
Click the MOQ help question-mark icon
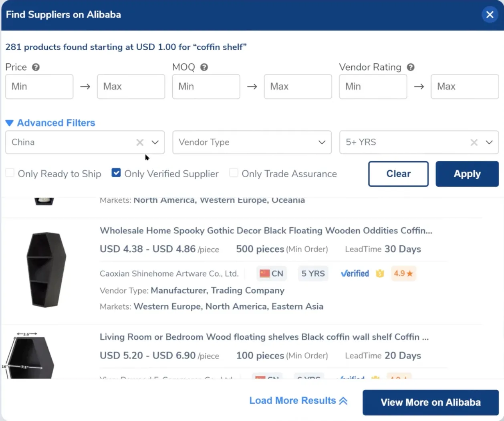coord(204,67)
